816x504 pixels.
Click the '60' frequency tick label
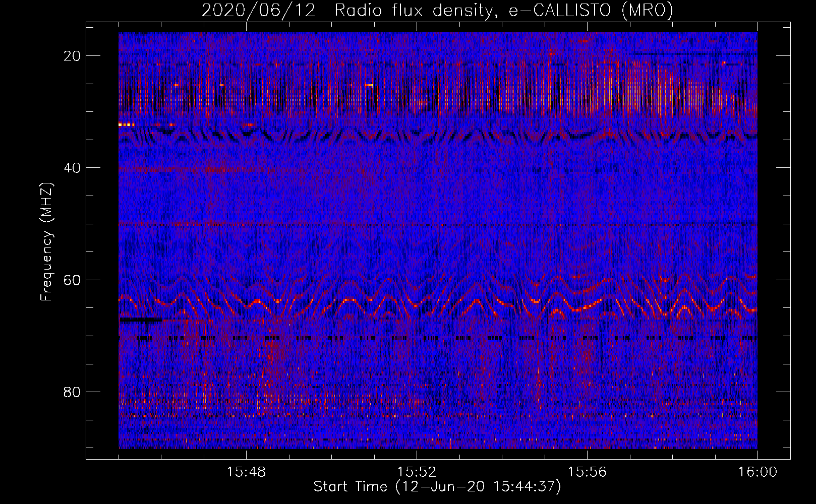pyautogui.click(x=73, y=280)
